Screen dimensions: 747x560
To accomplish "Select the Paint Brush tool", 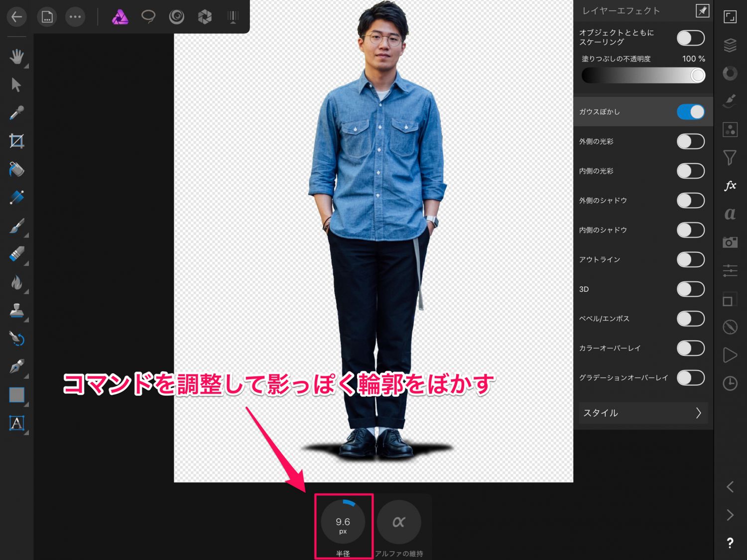I will [16, 226].
